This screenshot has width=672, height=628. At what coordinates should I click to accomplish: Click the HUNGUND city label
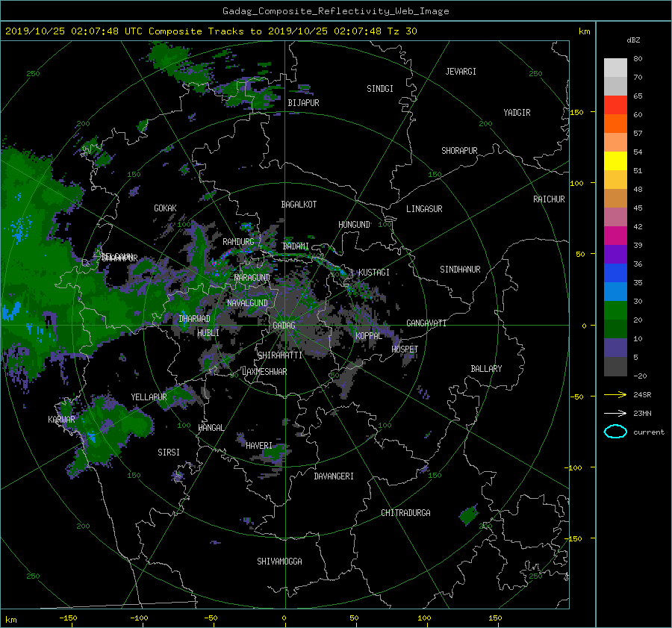[x=354, y=225]
